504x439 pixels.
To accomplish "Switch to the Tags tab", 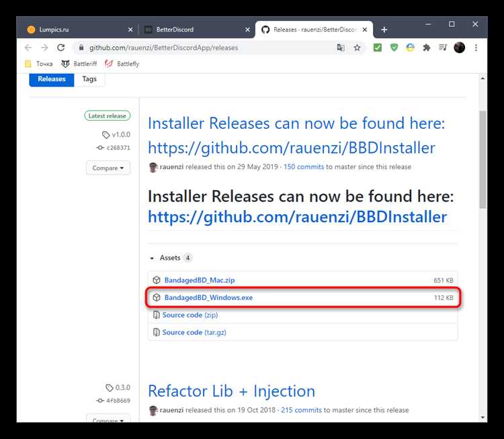I will click(x=89, y=79).
